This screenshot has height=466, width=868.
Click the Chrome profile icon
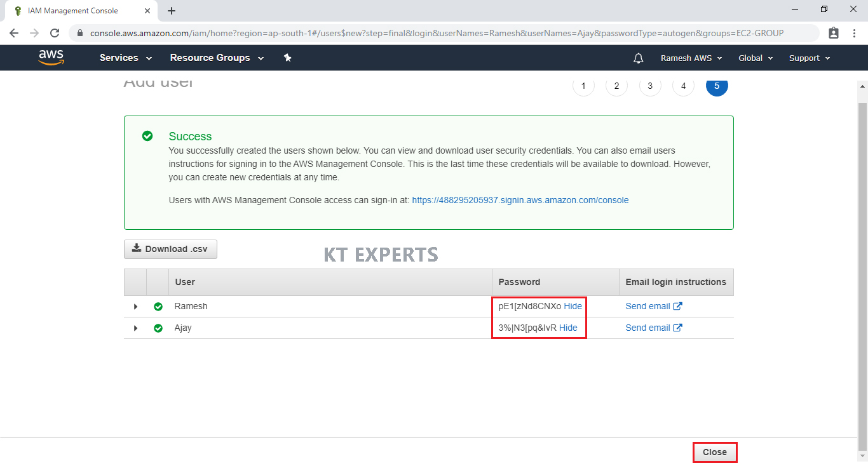click(834, 33)
